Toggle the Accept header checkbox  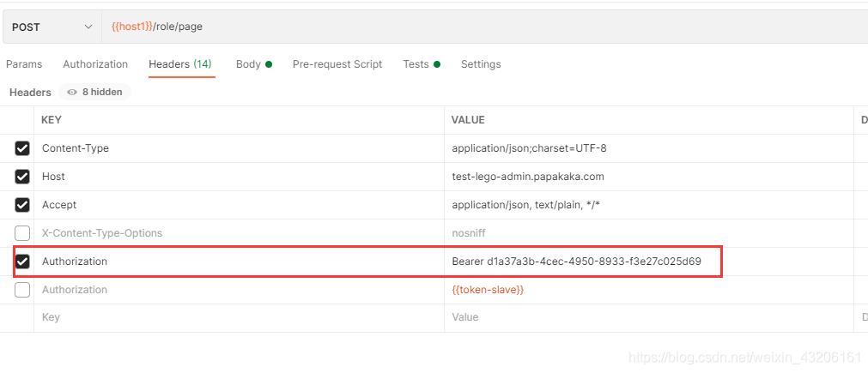pyautogui.click(x=22, y=205)
